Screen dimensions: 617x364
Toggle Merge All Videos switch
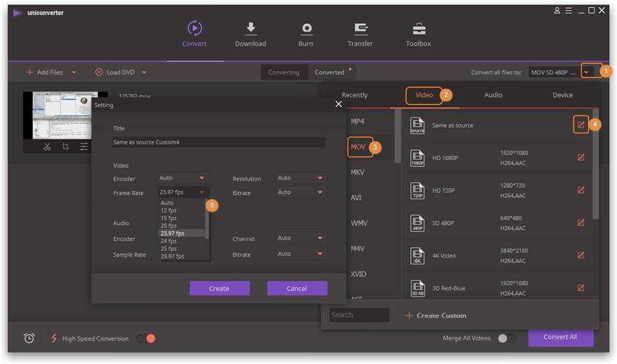tap(507, 338)
